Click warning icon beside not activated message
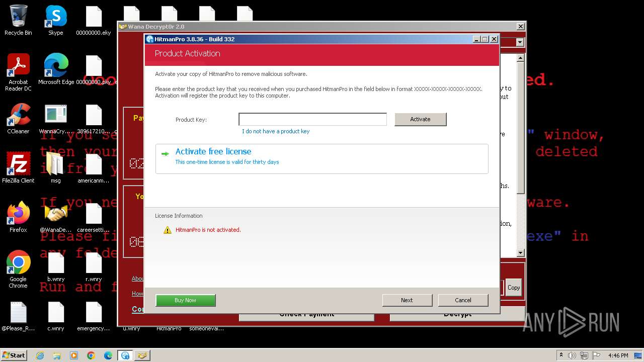 (x=168, y=230)
